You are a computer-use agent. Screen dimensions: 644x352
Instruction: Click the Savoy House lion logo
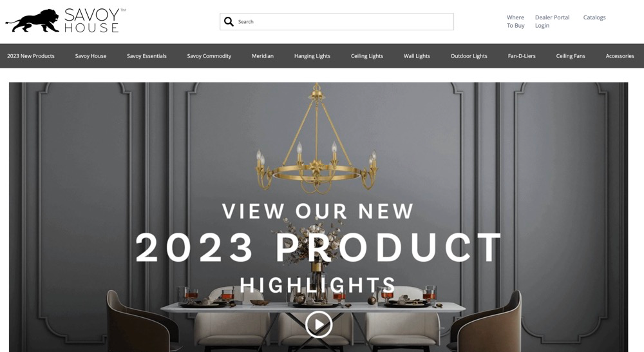(x=66, y=21)
